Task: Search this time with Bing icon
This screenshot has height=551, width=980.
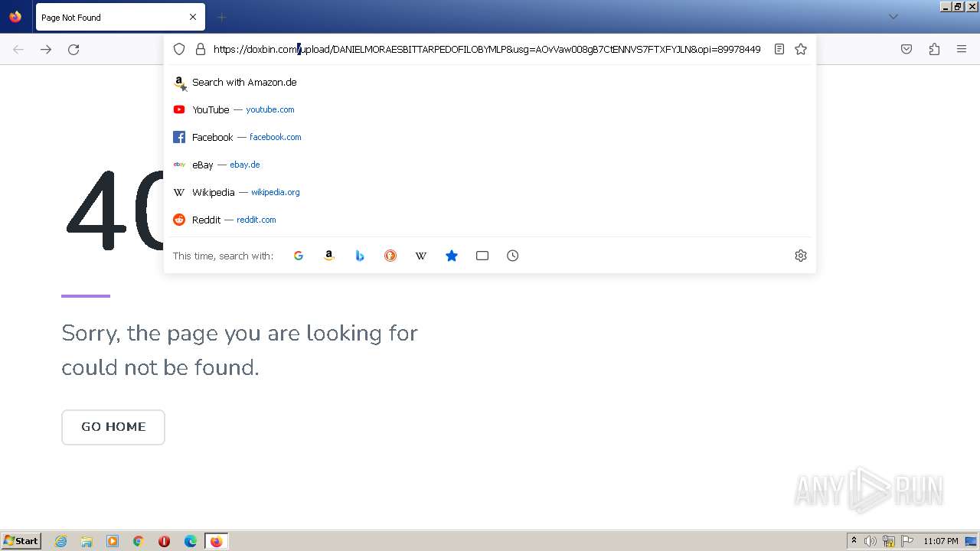Action: point(360,256)
